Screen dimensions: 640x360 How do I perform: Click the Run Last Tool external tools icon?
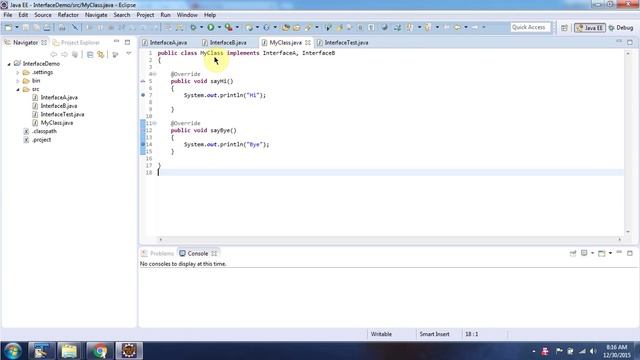[229, 27]
